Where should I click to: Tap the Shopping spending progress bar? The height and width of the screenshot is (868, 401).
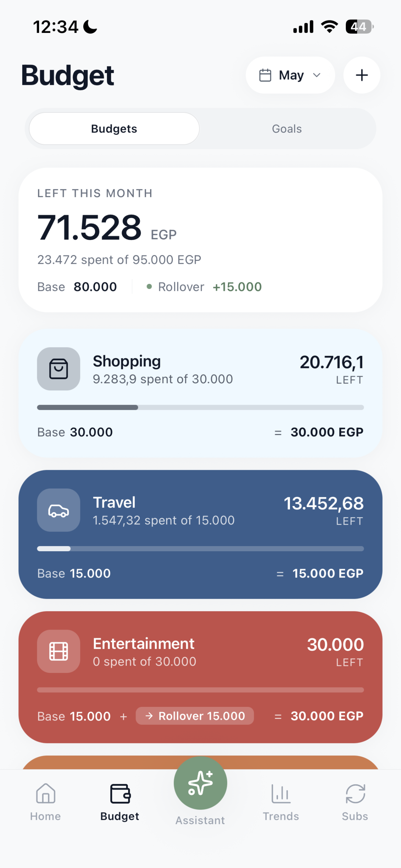click(200, 408)
